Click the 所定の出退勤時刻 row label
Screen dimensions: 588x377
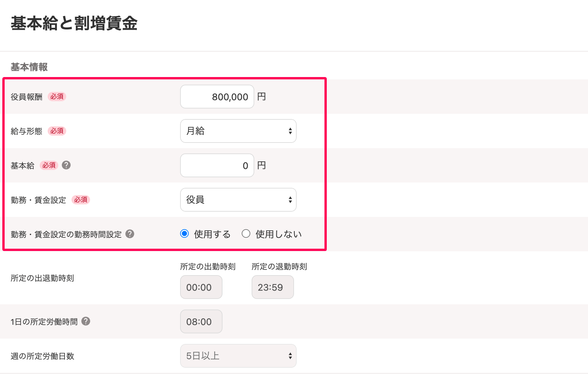click(x=42, y=278)
